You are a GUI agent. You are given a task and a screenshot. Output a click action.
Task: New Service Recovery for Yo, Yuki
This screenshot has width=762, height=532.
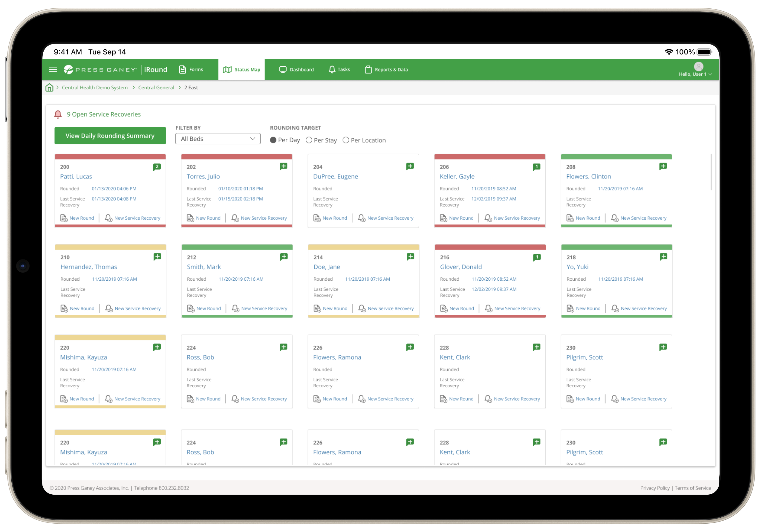[639, 309]
